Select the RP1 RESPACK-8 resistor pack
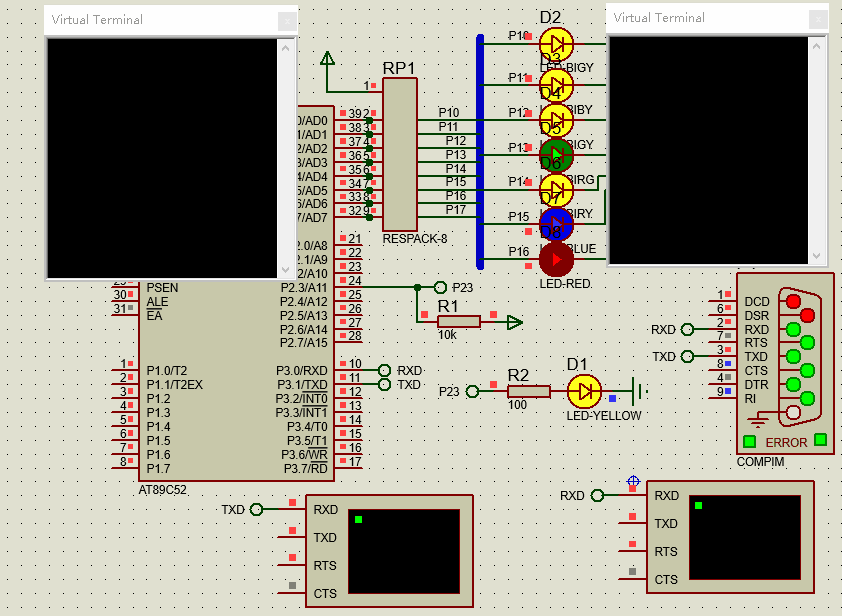The height and width of the screenshot is (616, 842). click(399, 155)
